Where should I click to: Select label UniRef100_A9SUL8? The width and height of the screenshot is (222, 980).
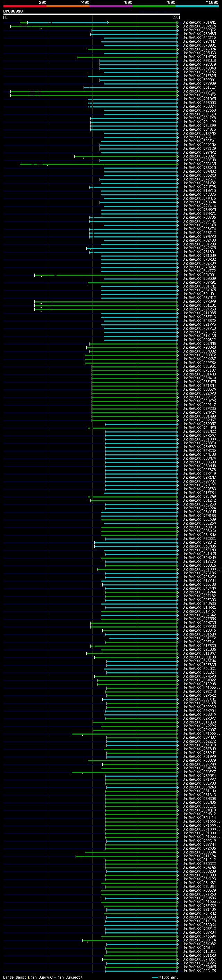(x=199, y=60)
